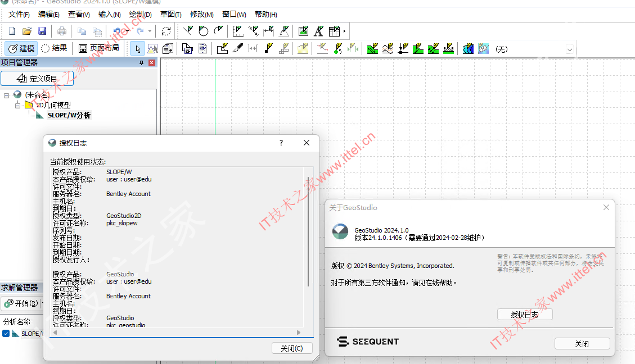Select the 2D几何模型 tree item

[53, 105]
